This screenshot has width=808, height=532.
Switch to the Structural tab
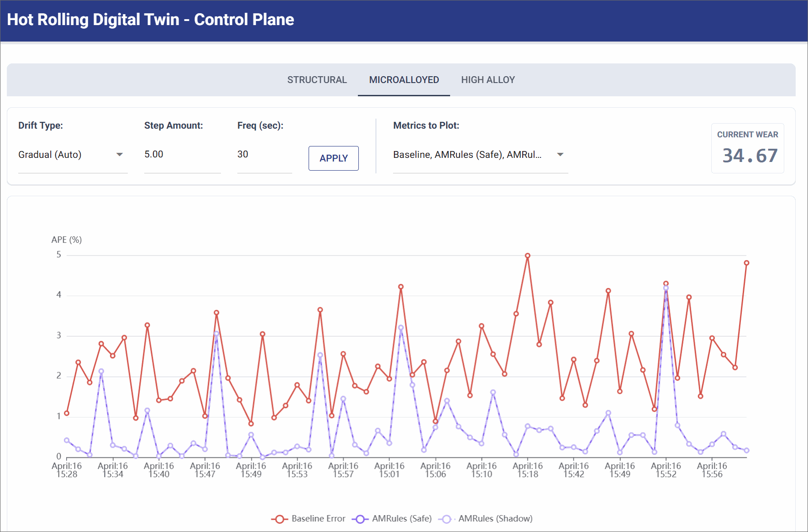317,80
